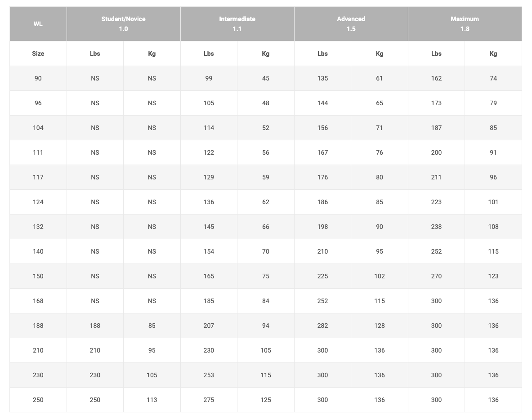Click the size 117 row label
The image size is (532, 420).
[x=38, y=177]
